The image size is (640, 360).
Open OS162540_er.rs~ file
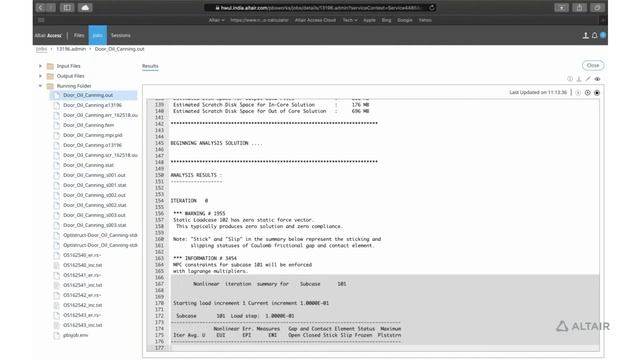click(x=82, y=255)
